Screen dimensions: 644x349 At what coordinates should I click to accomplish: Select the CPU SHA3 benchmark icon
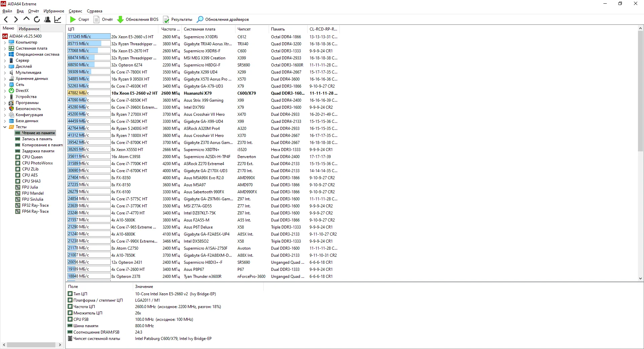point(18,181)
